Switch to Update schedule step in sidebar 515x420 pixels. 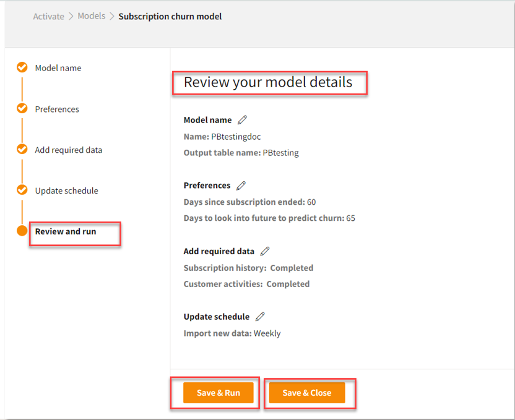[66, 191]
